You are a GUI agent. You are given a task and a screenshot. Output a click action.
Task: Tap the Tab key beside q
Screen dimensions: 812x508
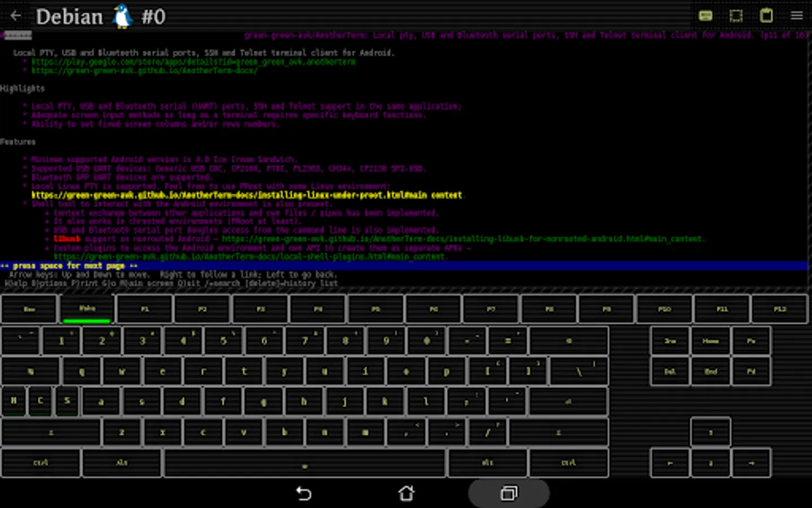(30, 371)
